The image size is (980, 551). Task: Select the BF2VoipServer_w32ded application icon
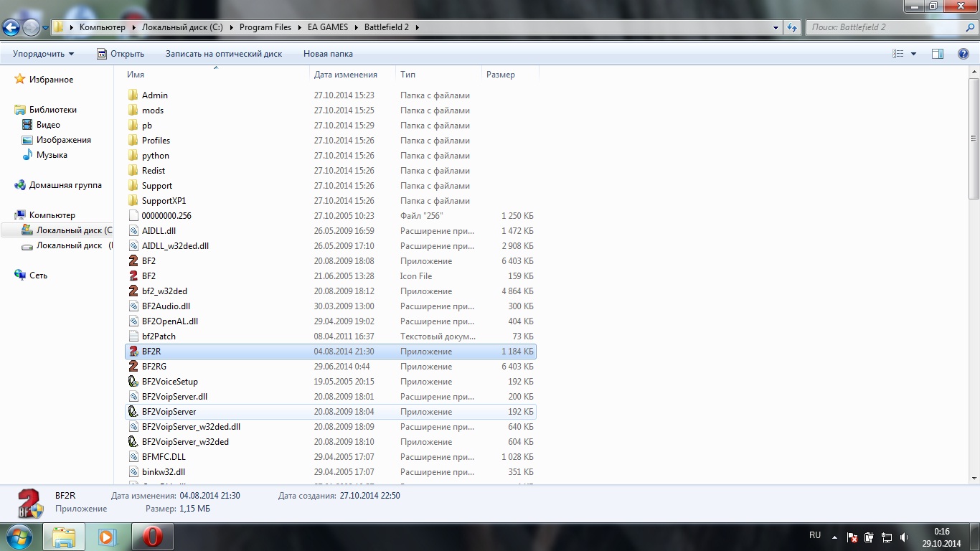[x=133, y=442]
